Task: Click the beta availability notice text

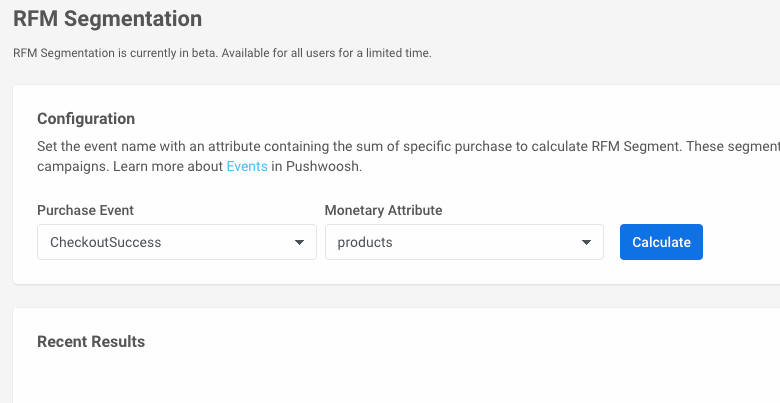Action: click(222, 53)
